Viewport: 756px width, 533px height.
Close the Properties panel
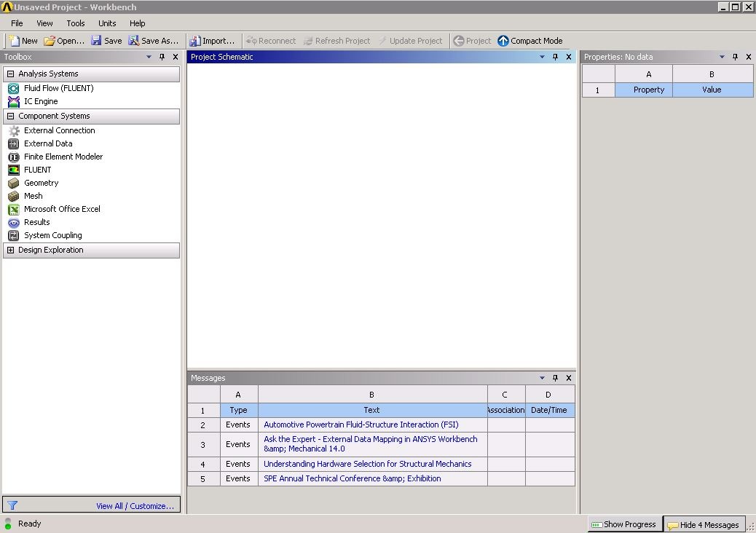click(x=748, y=57)
